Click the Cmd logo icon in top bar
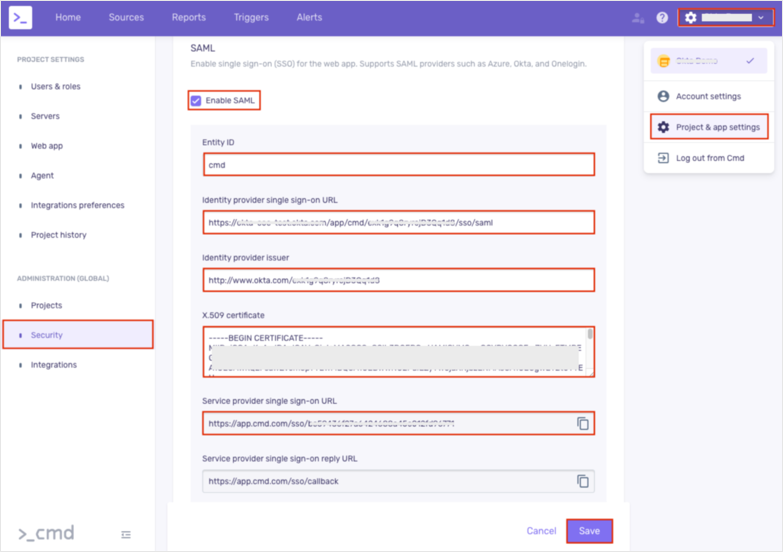Image resolution: width=783 pixels, height=552 pixels. (21, 17)
